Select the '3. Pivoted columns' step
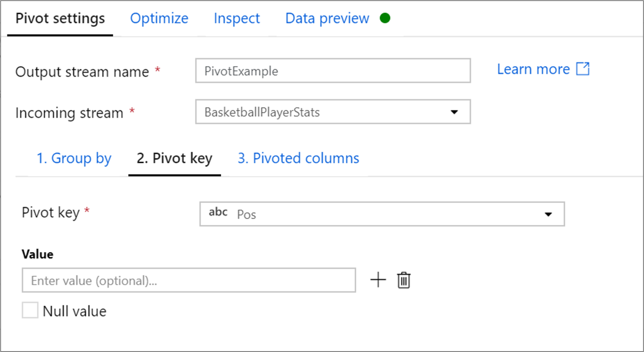Image resolution: width=644 pixels, height=352 pixels. (298, 158)
